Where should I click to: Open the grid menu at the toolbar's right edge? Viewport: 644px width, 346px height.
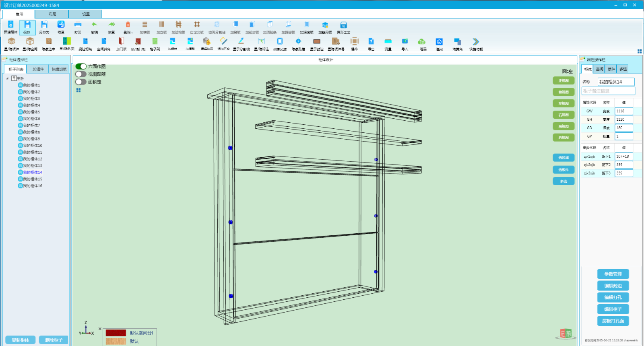point(640,51)
